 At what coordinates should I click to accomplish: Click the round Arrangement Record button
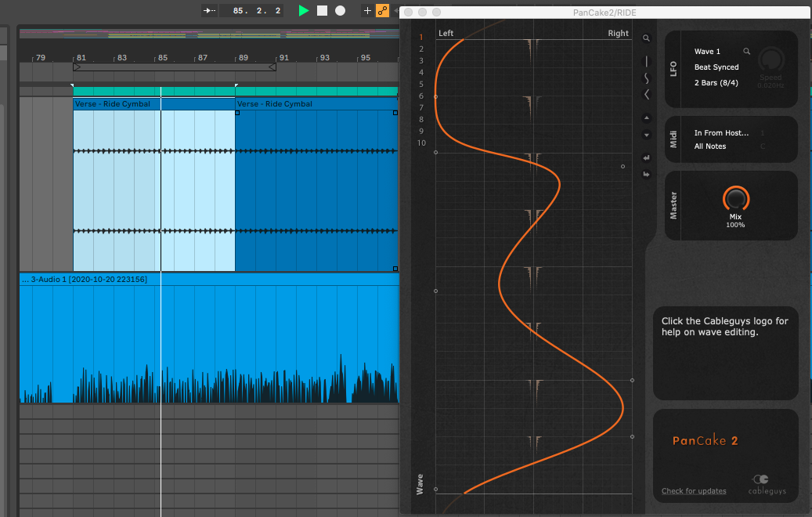341,10
